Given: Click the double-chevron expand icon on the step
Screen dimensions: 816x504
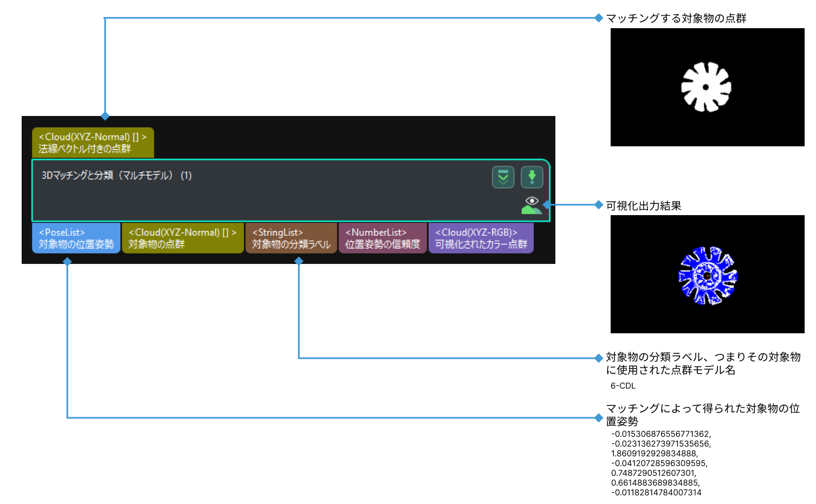Looking at the screenshot, I should click(503, 177).
